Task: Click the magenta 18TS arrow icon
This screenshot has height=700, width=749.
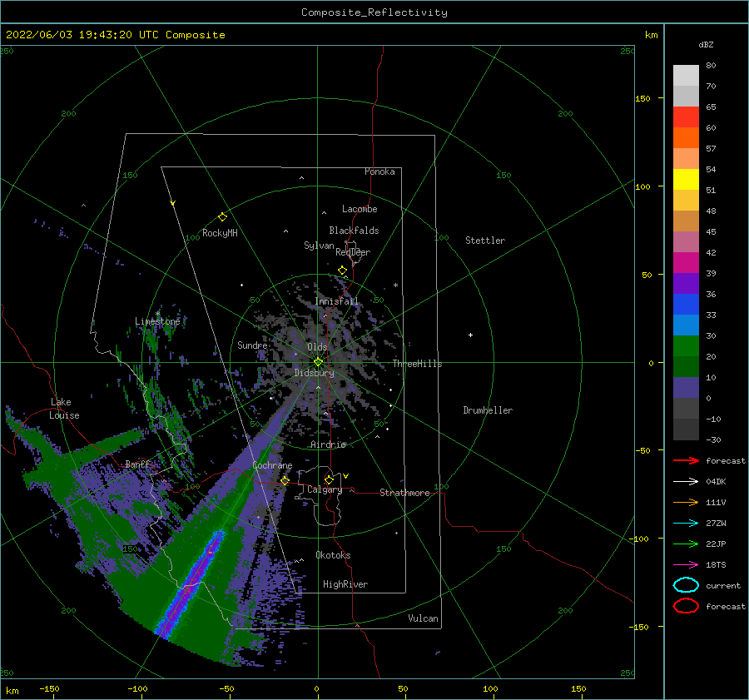Action: [x=686, y=565]
